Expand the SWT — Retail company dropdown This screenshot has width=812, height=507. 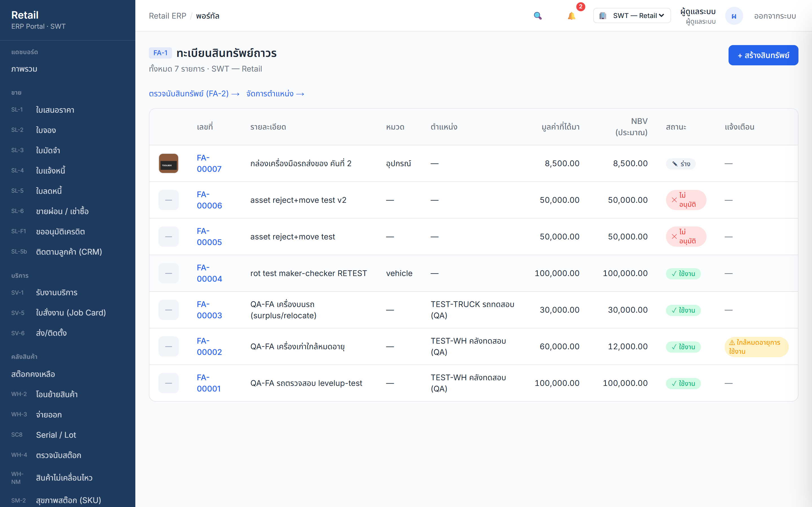pos(632,16)
